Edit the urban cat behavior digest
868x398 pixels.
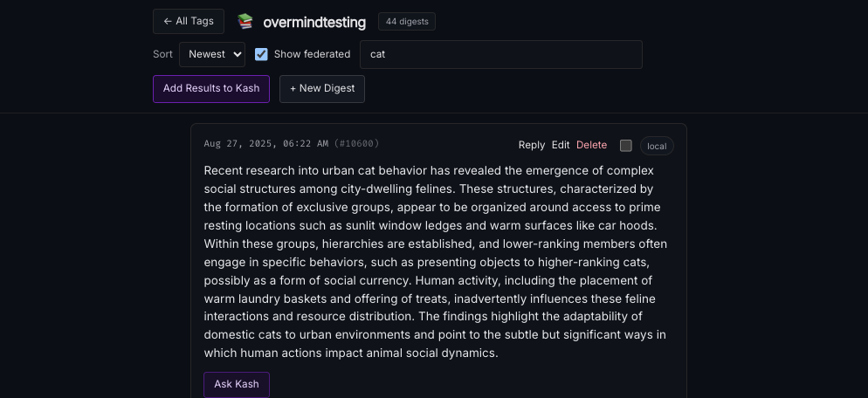coord(561,145)
